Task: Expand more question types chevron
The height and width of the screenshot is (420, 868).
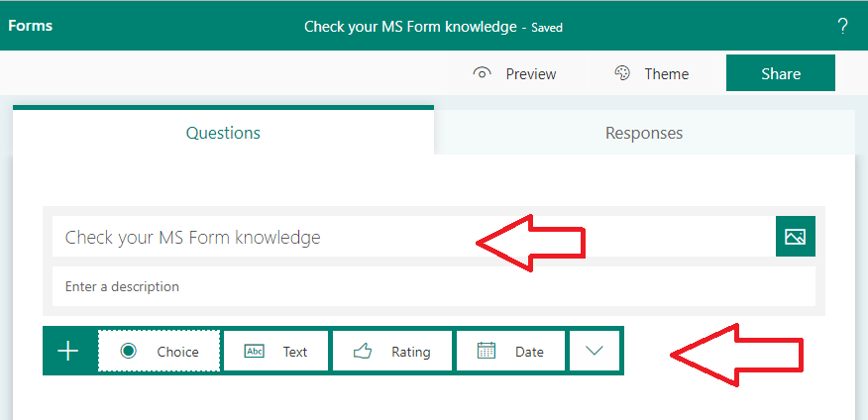Action: coord(594,351)
